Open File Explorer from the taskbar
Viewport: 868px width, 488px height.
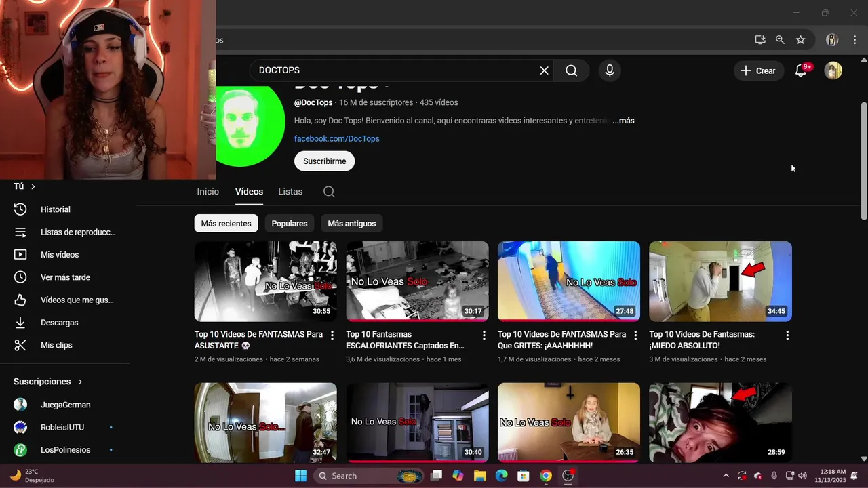[x=479, y=476]
